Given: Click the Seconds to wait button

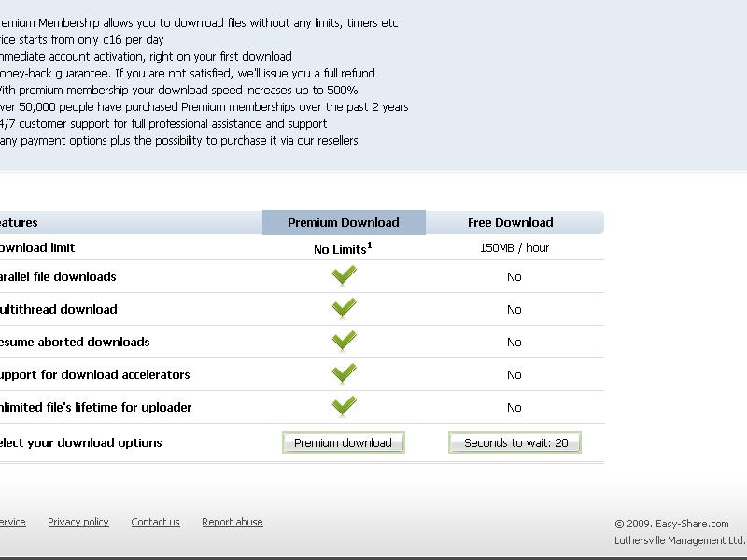Looking at the screenshot, I should (x=515, y=442).
